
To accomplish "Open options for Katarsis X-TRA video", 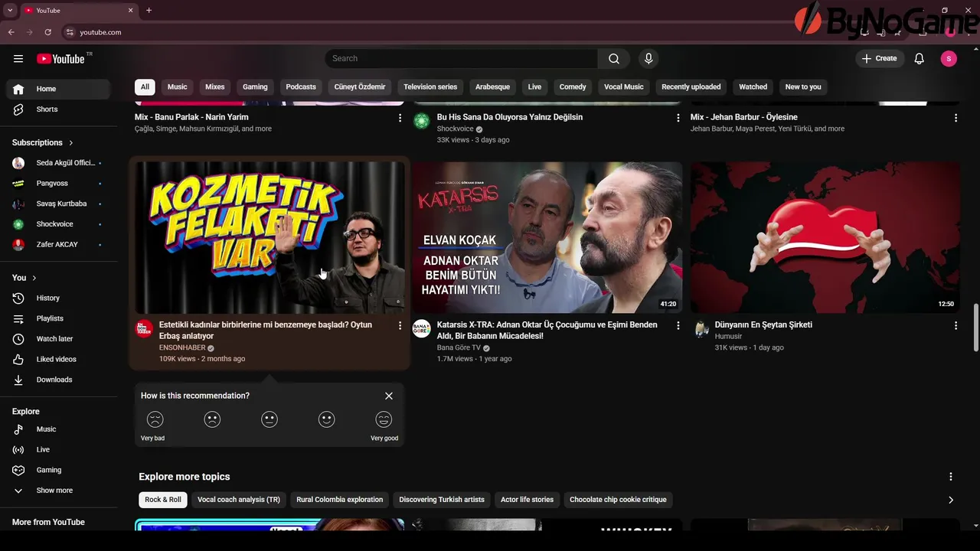I will point(678,326).
